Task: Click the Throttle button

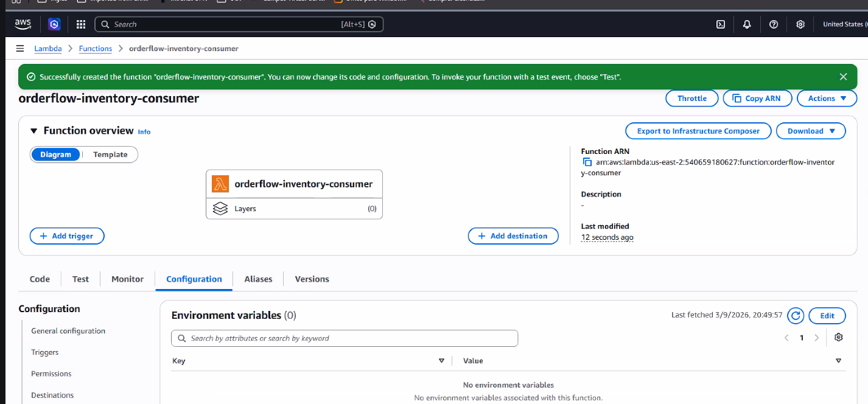Action: [692, 99]
